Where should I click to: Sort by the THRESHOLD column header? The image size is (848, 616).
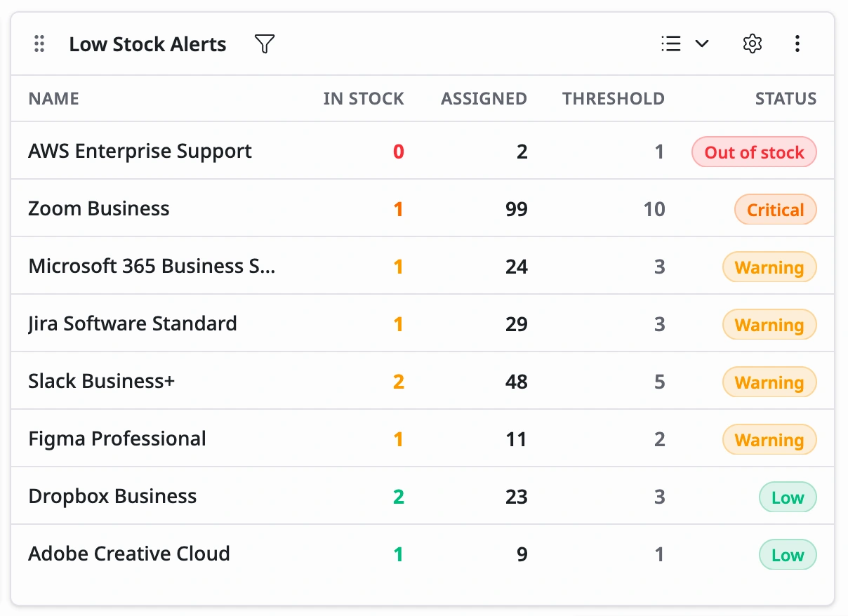(614, 99)
